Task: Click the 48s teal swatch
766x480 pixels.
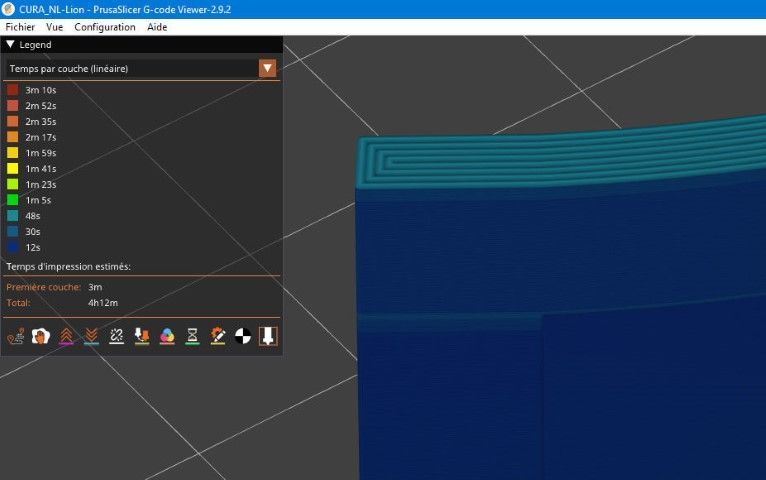Action: [13, 216]
